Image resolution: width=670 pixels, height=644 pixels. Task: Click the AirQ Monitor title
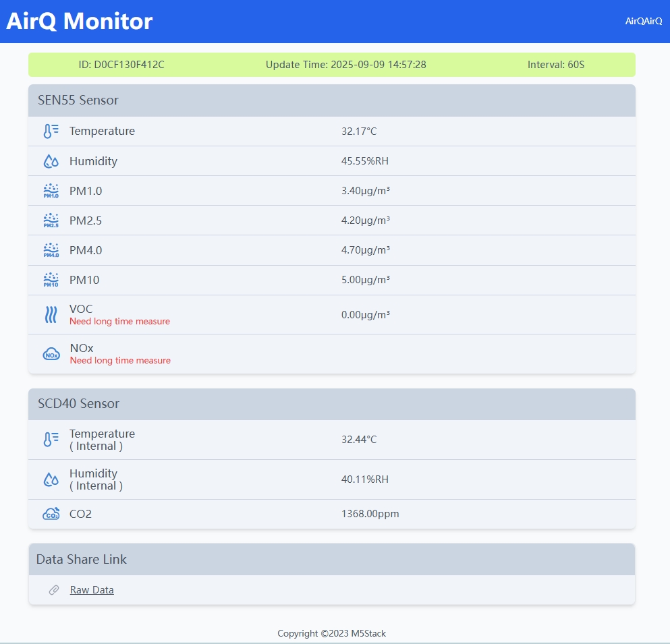(x=80, y=21)
